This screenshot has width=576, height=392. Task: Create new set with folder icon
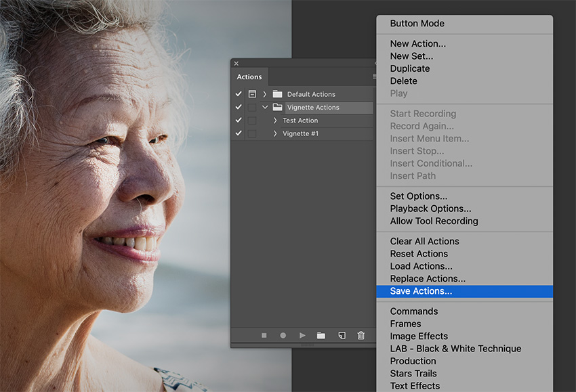point(321,336)
